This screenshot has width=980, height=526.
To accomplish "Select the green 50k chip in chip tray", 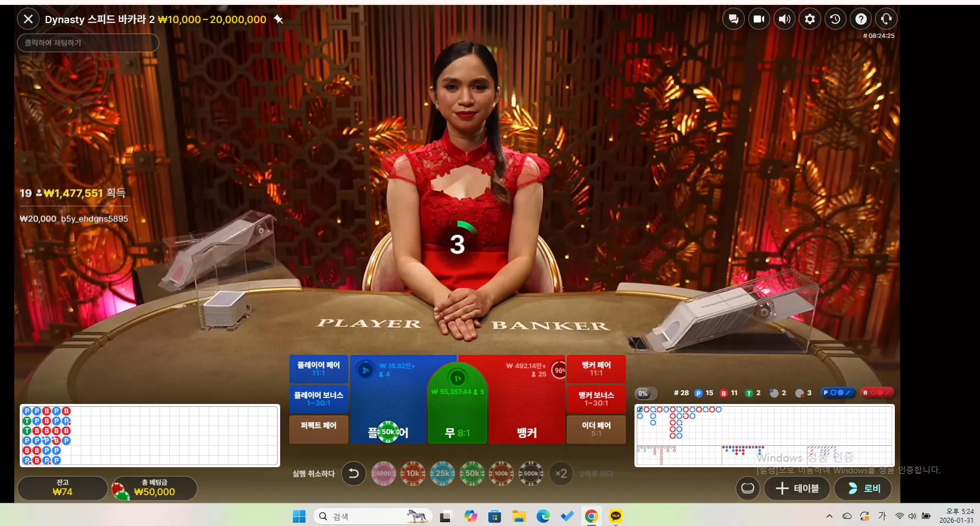I will 472,473.
